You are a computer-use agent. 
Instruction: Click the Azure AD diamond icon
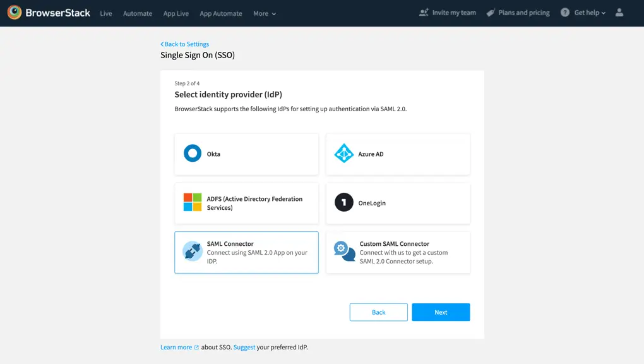pyautogui.click(x=343, y=154)
